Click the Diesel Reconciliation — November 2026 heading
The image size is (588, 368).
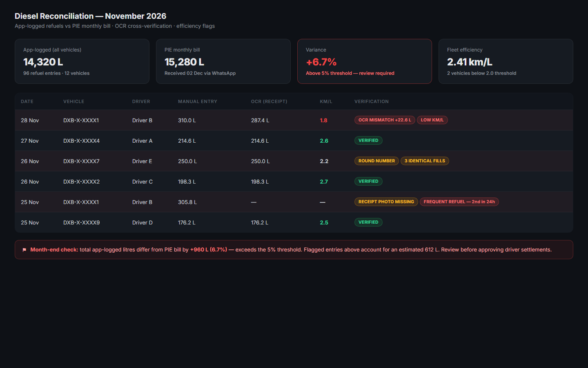point(91,16)
